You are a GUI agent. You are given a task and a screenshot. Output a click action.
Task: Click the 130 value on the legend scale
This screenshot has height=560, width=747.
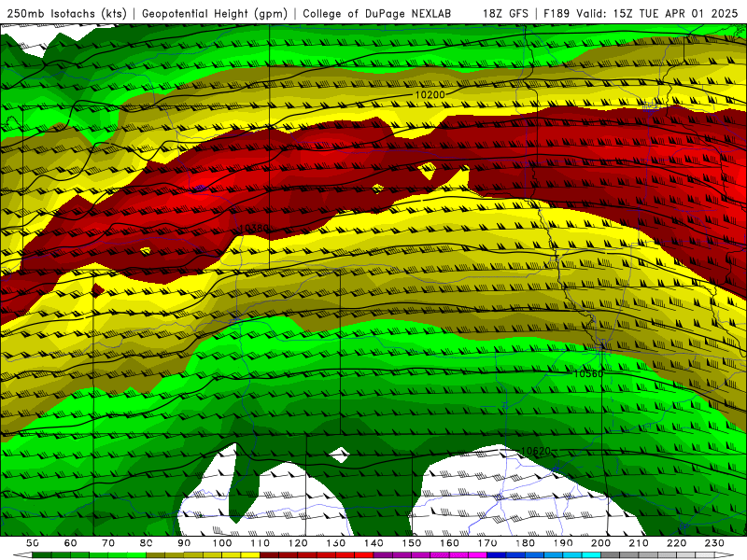point(335,543)
